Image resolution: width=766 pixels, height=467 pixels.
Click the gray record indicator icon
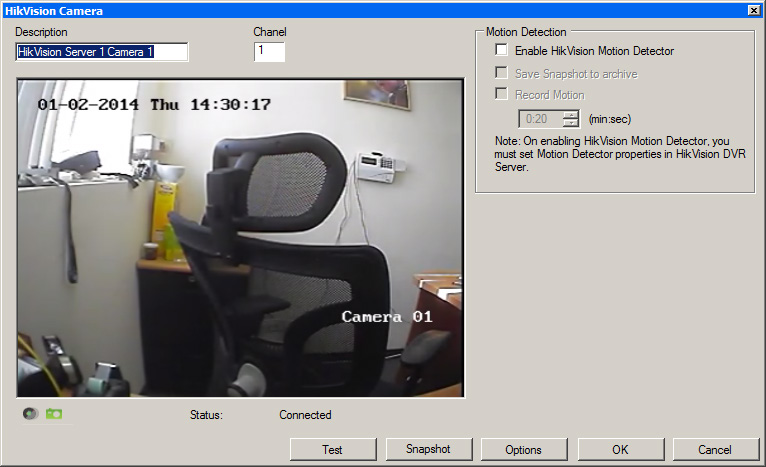30,414
